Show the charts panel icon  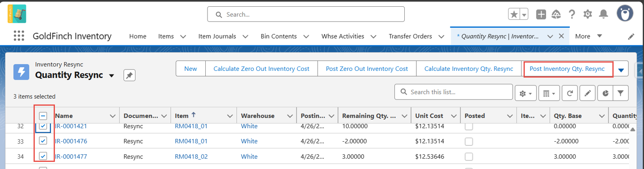(605, 93)
